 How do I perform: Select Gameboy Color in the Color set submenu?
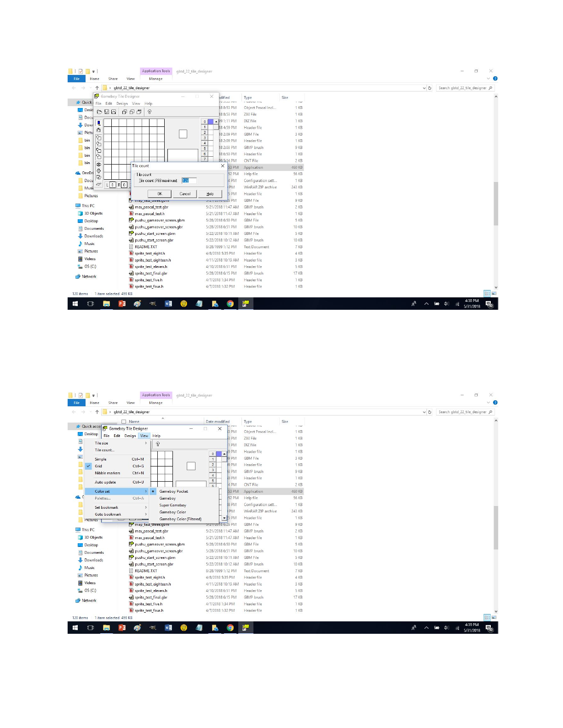(x=184, y=512)
